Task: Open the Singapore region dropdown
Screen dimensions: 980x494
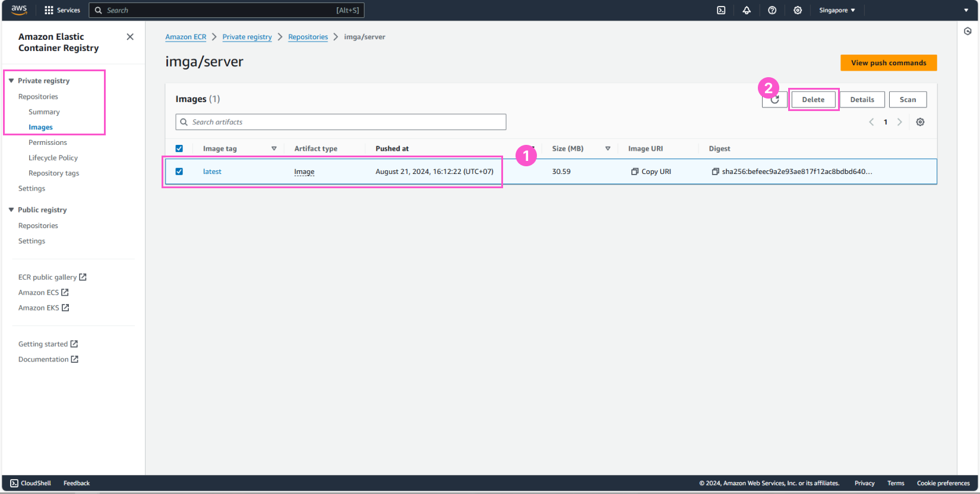Action: tap(837, 10)
